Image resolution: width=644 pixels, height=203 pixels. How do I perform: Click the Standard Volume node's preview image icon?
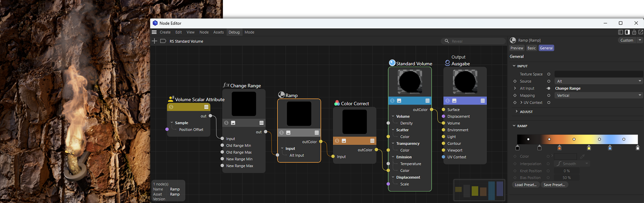tap(399, 100)
